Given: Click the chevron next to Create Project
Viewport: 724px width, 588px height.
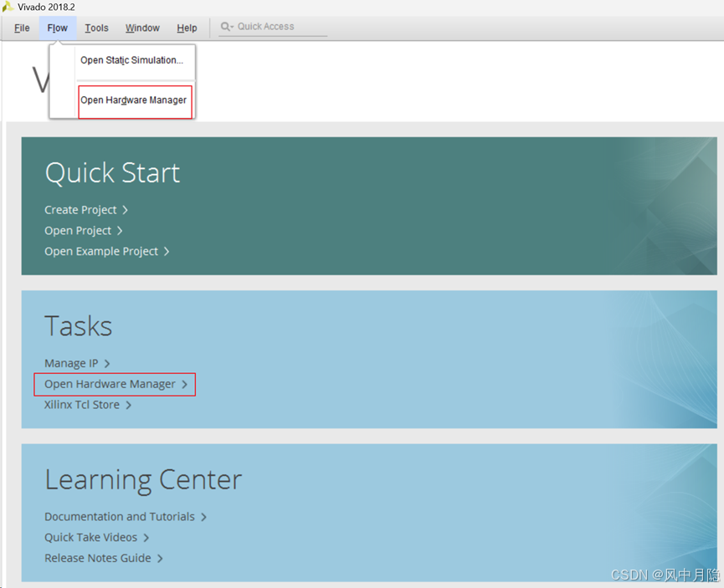Looking at the screenshot, I should [125, 210].
